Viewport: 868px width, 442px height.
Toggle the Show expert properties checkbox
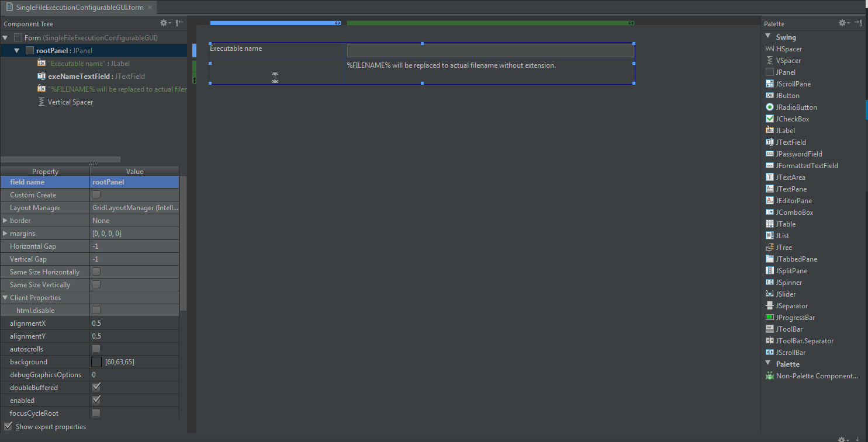pyautogui.click(x=8, y=426)
